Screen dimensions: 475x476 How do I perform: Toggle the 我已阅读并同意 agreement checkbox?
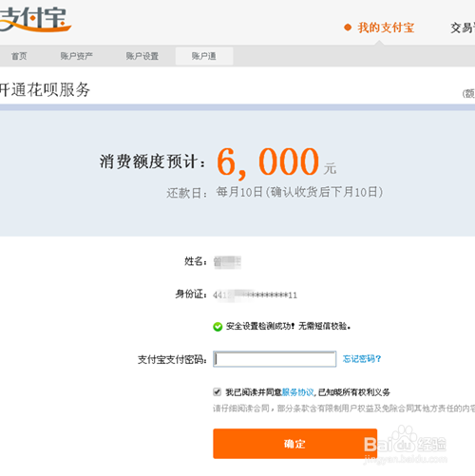217,391
